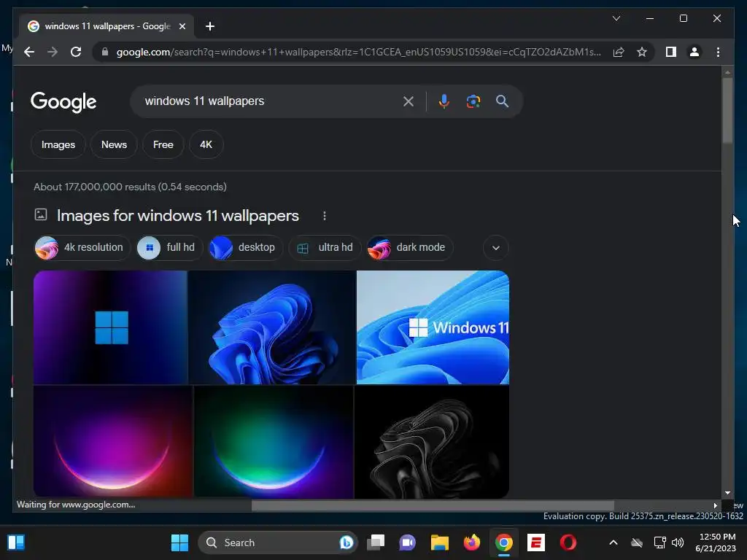Bookmark this page with the star
The width and height of the screenshot is (747, 560).
coord(642,52)
